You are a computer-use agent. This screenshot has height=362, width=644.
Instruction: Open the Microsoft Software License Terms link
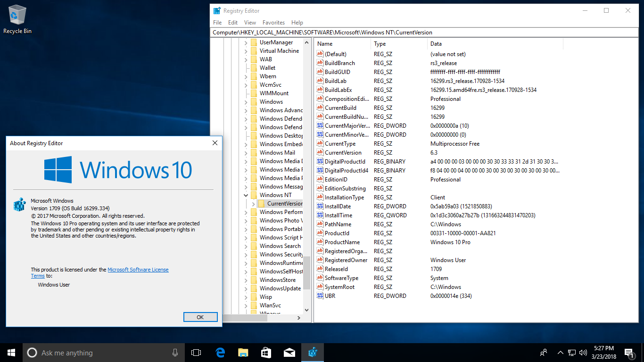click(x=138, y=270)
